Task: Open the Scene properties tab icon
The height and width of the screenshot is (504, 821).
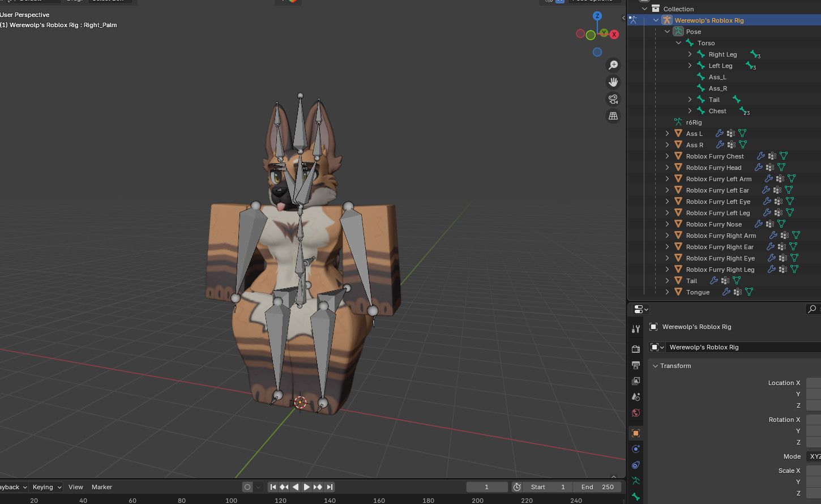Action: (636, 397)
